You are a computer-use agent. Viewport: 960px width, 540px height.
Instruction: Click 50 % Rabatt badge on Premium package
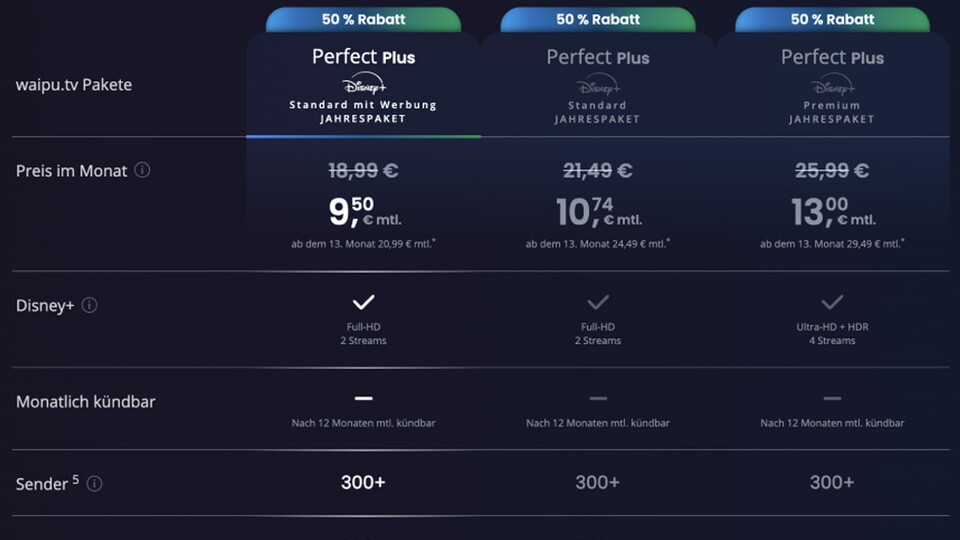pyautogui.click(x=832, y=19)
